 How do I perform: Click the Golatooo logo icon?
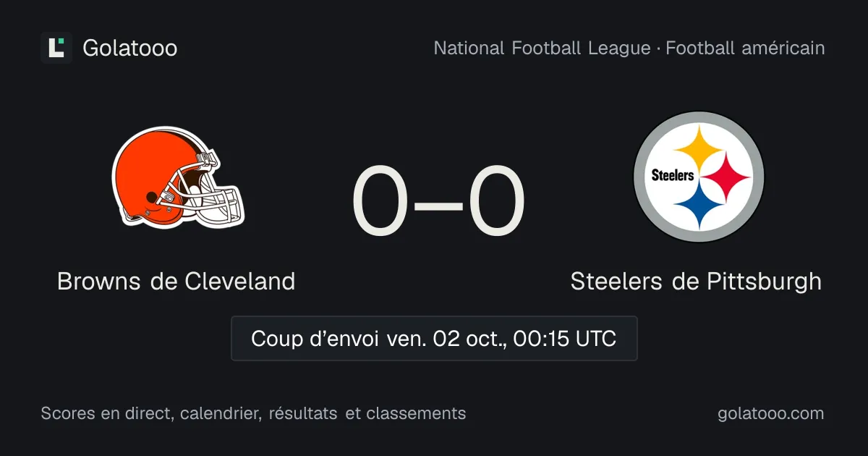(56, 48)
